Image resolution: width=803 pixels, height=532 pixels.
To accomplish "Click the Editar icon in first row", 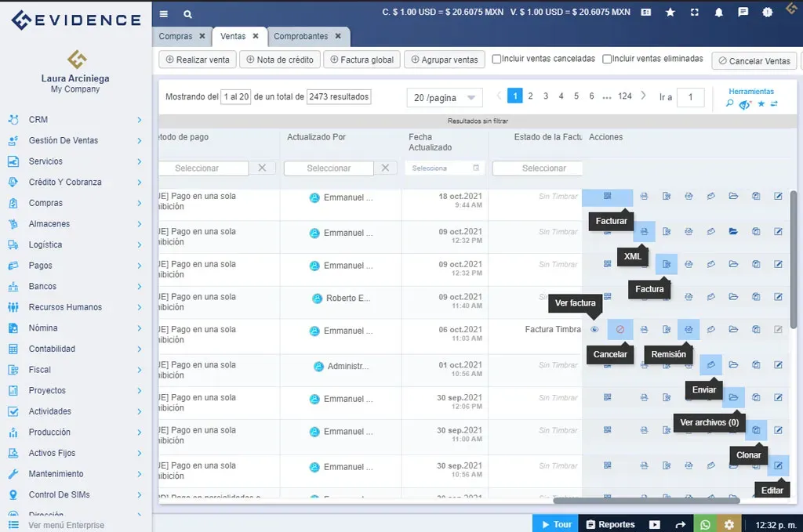I will point(778,197).
